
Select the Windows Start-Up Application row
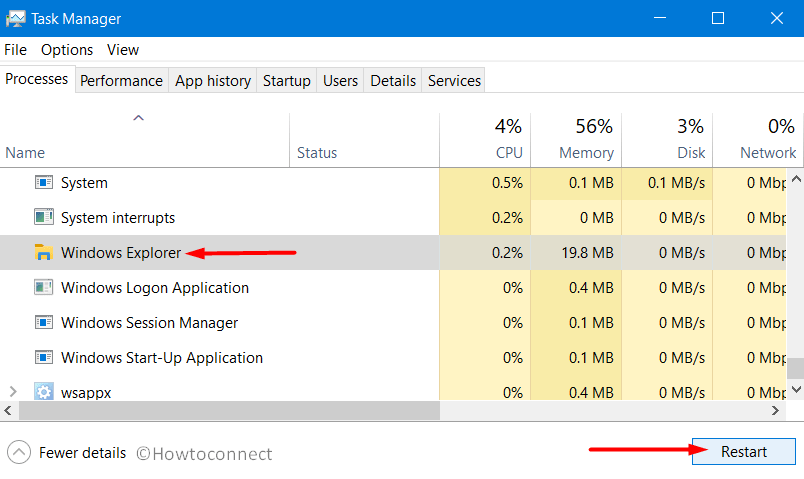pyautogui.click(x=393, y=357)
